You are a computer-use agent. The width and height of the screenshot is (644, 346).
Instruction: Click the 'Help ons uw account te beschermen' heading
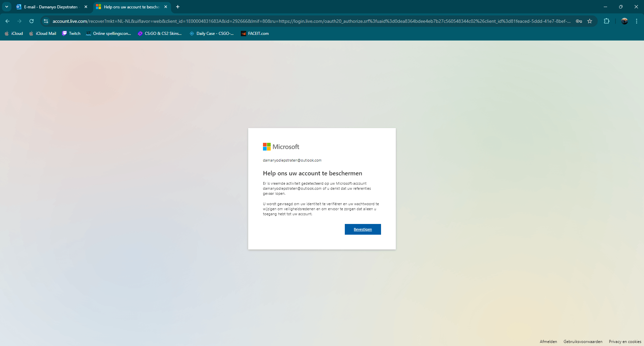pos(313,173)
